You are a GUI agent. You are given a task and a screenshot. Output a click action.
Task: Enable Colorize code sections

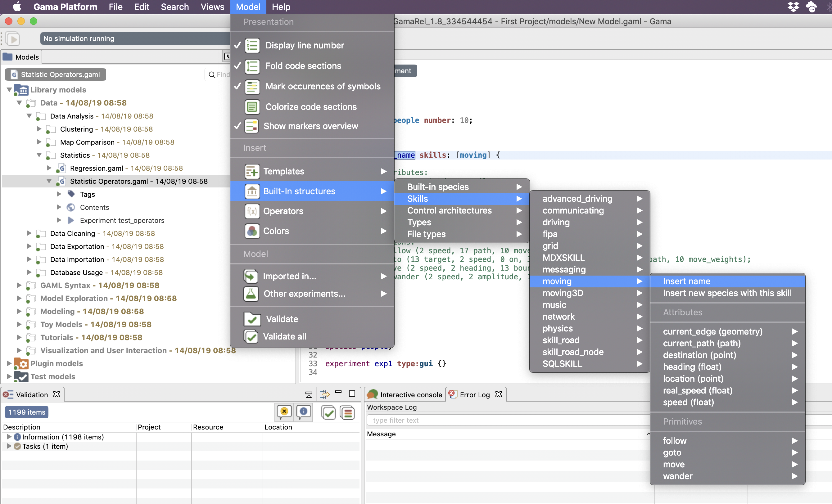(x=312, y=107)
